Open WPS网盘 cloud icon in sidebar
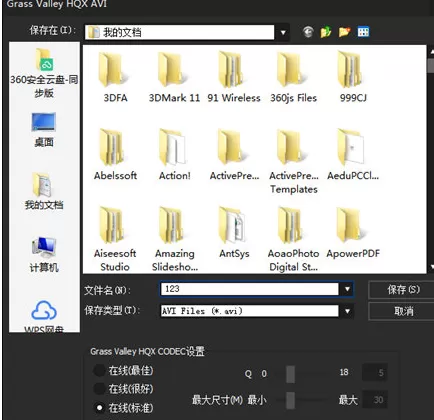Viewport: 434px width, 420px height. point(44,316)
